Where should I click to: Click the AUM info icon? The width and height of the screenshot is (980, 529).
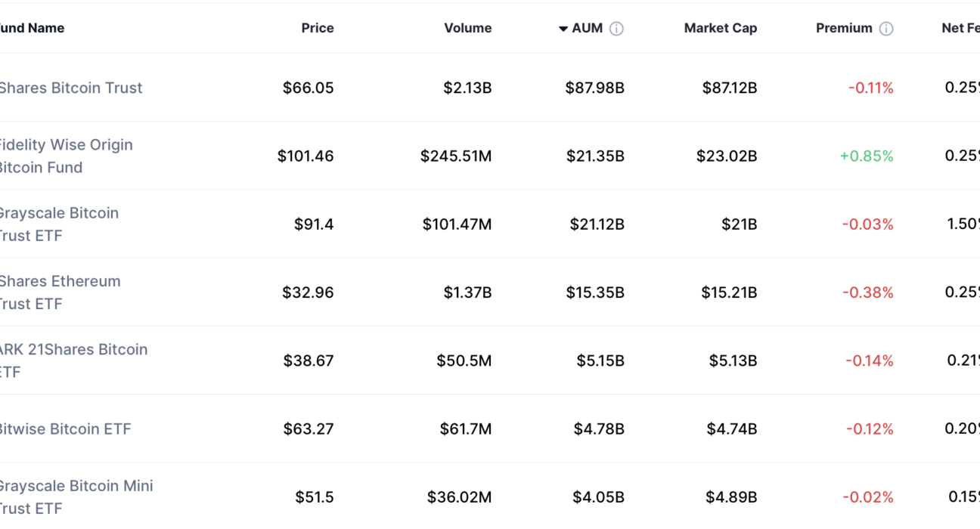coord(616,29)
